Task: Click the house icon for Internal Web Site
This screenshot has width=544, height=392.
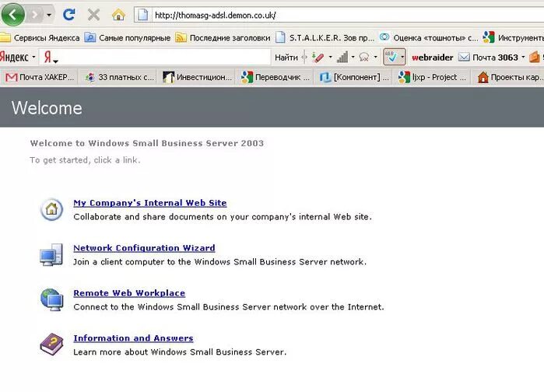Action: tap(51, 209)
